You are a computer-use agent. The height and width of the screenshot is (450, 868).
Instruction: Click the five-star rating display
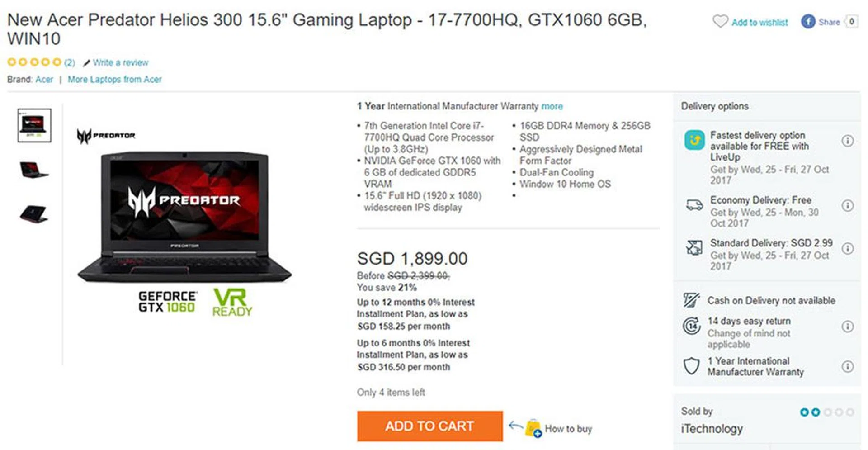coord(34,62)
